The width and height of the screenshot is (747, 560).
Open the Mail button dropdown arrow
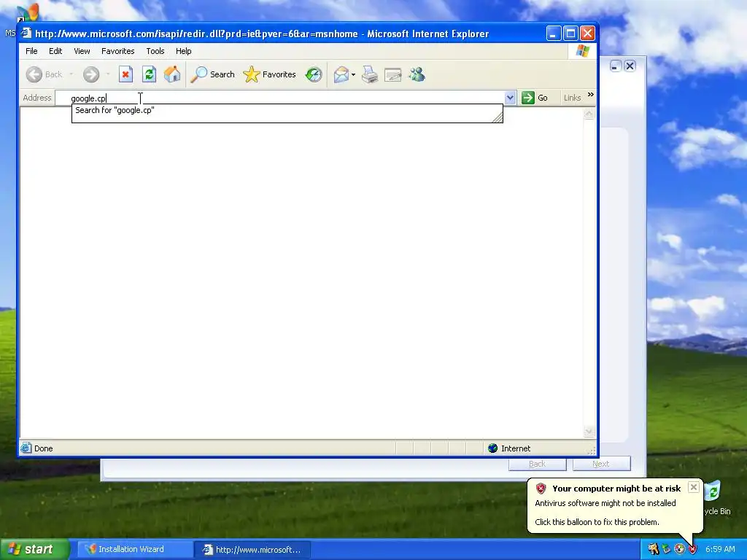point(353,75)
